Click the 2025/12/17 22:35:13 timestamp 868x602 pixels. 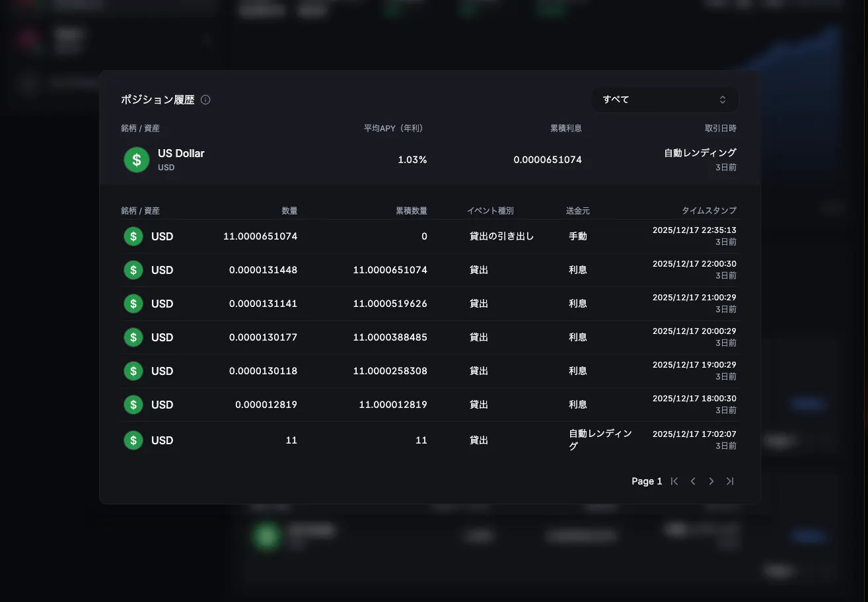click(694, 230)
